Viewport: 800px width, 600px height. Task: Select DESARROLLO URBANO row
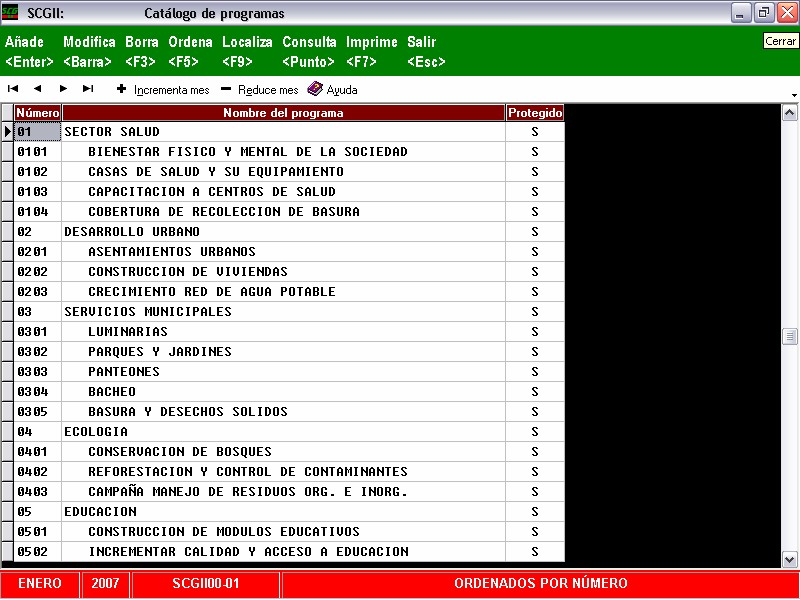(x=283, y=232)
